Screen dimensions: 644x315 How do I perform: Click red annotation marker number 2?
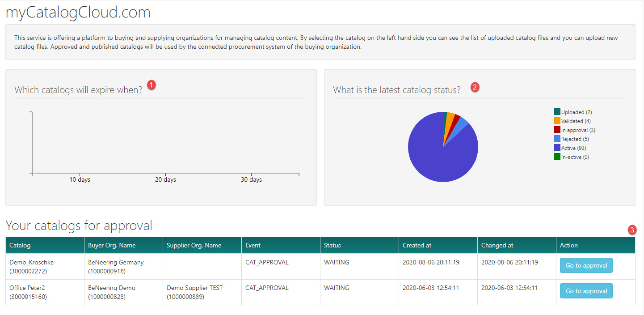tap(475, 87)
